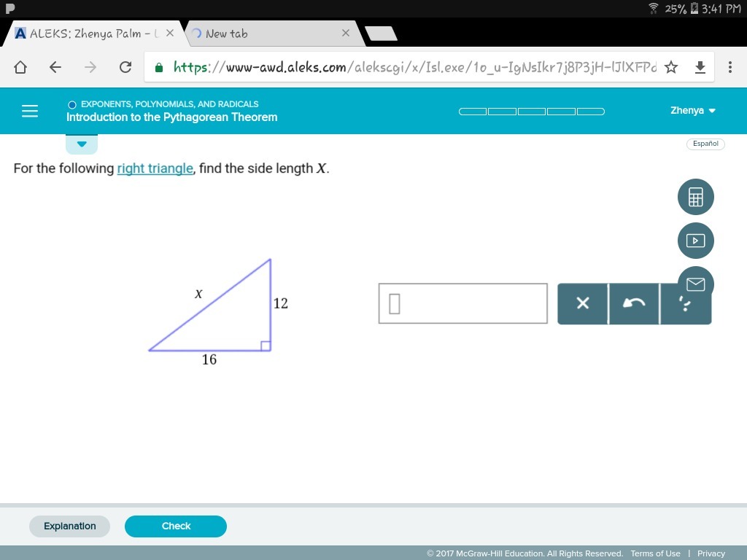Image resolution: width=747 pixels, height=560 pixels.
Task: Click the browser address bar URL
Action: pyautogui.click(x=414, y=67)
